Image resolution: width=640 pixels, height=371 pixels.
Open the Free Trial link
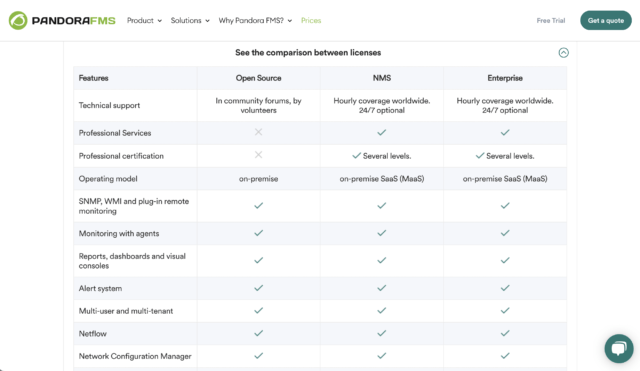click(551, 20)
